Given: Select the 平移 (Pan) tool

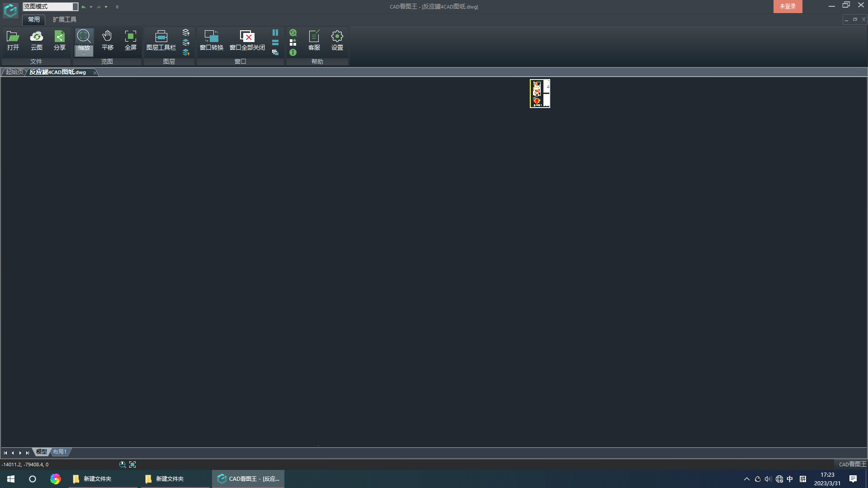Looking at the screenshot, I should click(107, 41).
